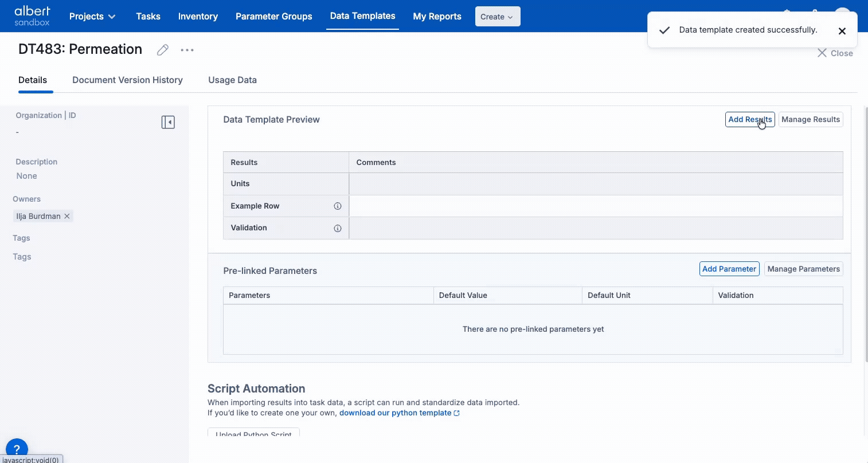Open the three-dot more options menu
Image resolution: width=868 pixels, height=463 pixels.
coord(187,50)
